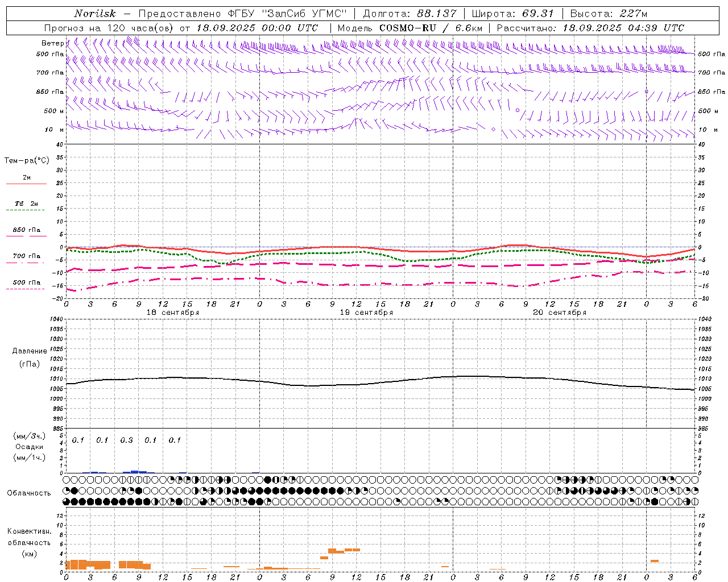The height and width of the screenshot is (582, 728).
Task: Click the Norilsk station title
Action: tap(95, 14)
